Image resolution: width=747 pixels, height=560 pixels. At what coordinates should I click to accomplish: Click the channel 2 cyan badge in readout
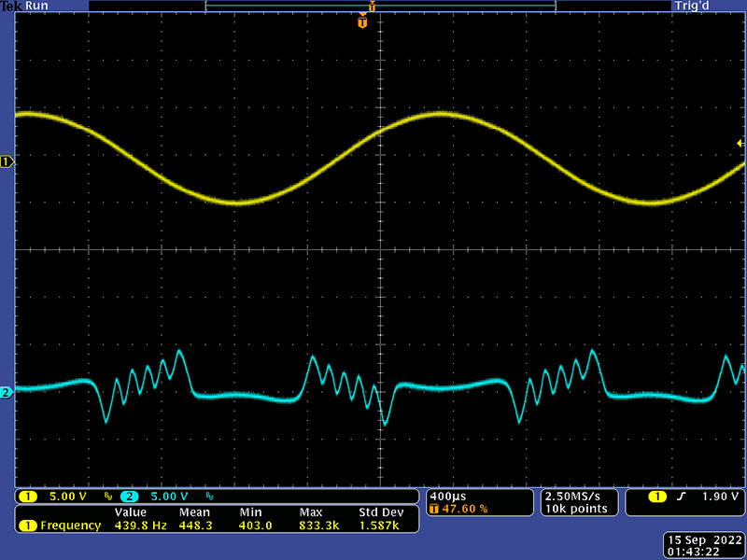(129, 497)
